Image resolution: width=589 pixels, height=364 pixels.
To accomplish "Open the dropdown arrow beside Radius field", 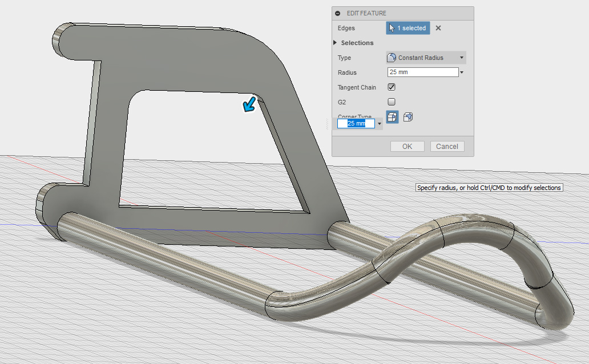I will 462,72.
